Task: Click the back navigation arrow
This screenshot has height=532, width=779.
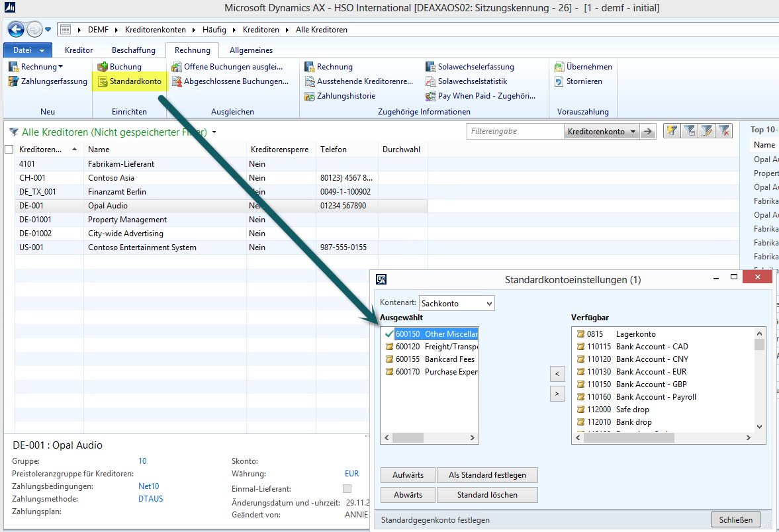Action: click(x=16, y=30)
